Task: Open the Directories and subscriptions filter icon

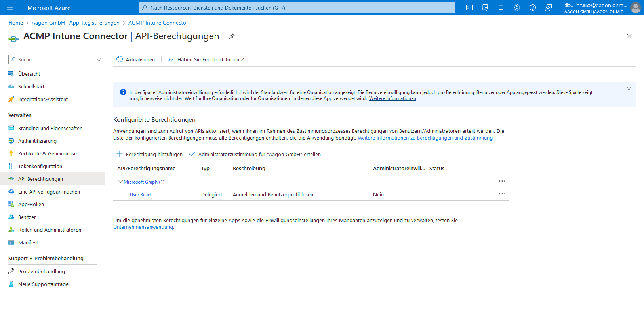Action: tap(485, 8)
